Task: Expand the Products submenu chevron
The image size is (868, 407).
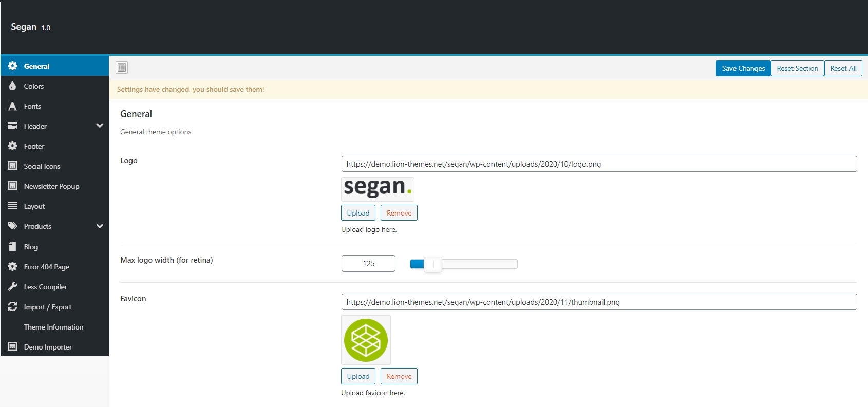Action: click(x=100, y=226)
